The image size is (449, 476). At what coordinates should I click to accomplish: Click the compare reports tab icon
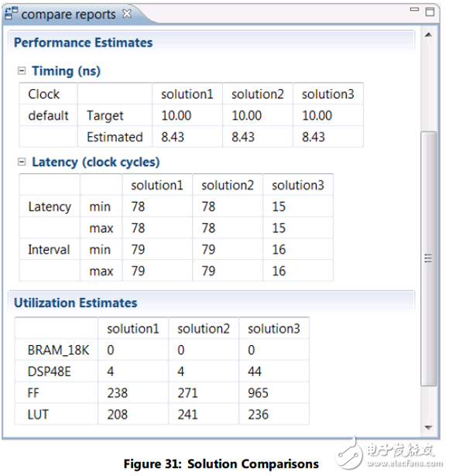coord(12,13)
